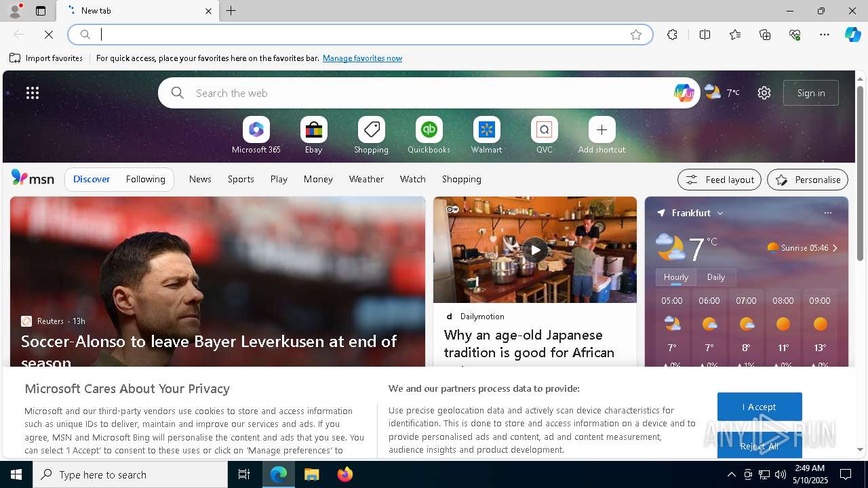Open the Play tab
Image resolution: width=868 pixels, height=488 pixels.
[279, 179]
